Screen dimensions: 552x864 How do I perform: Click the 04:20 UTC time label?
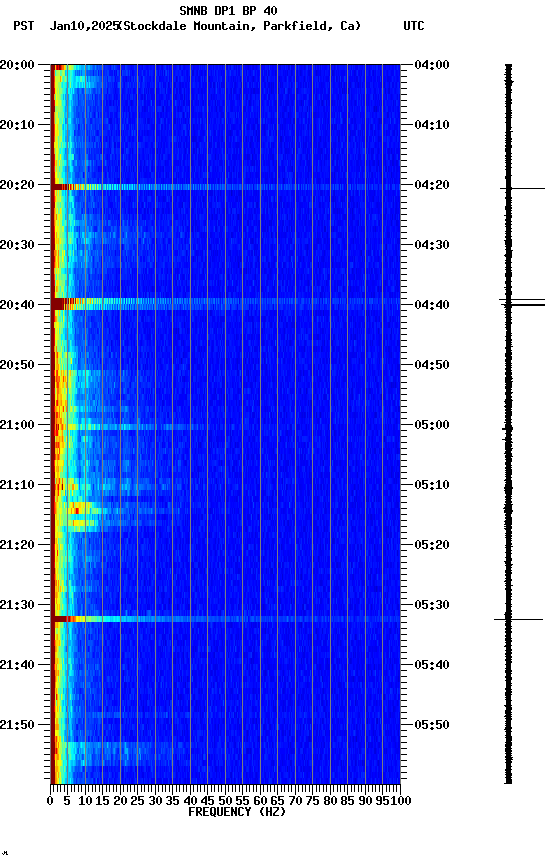432,185
